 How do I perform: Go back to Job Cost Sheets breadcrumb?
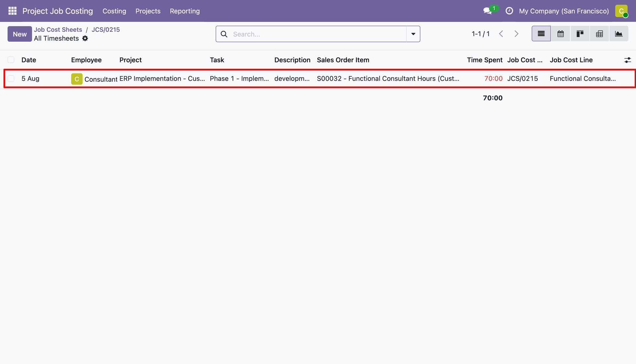click(x=58, y=29)
